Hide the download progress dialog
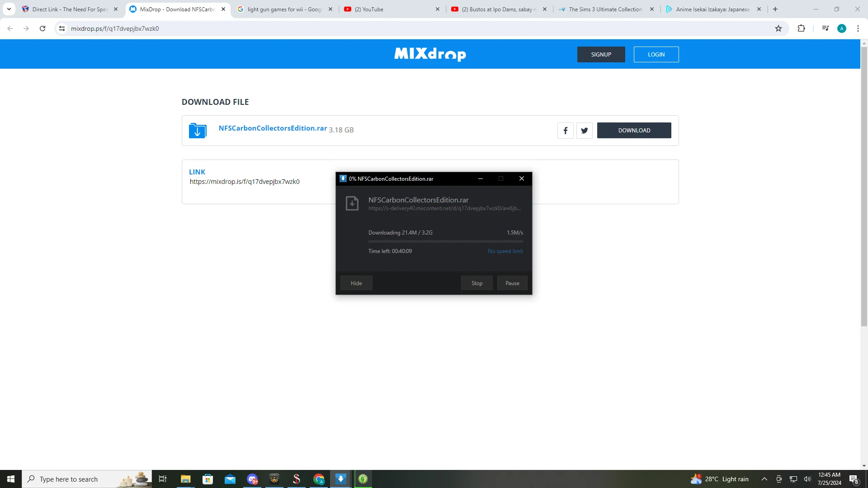The width and height of the screenshot is (868, 488). (x=356, y=283)
